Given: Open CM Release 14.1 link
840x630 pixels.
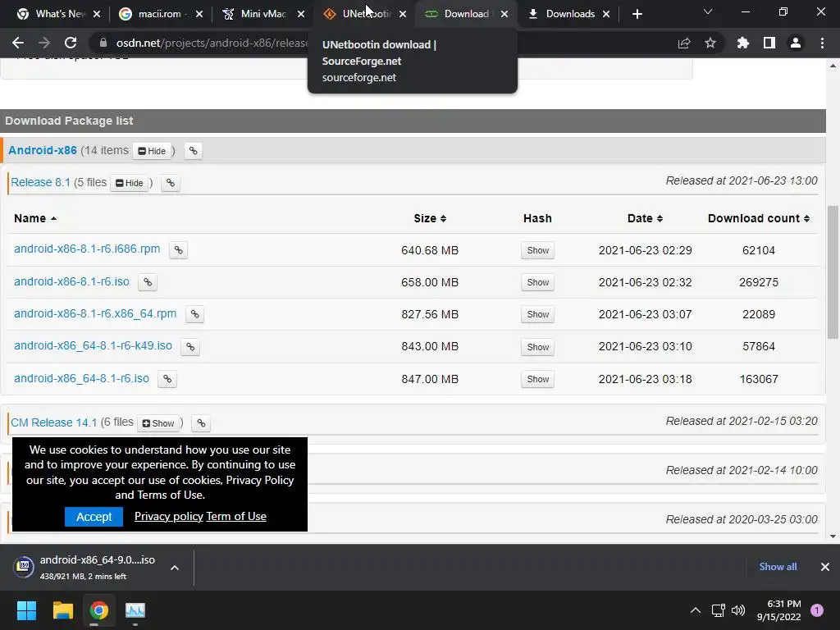Looking at the screenshot, I should 54,422.
